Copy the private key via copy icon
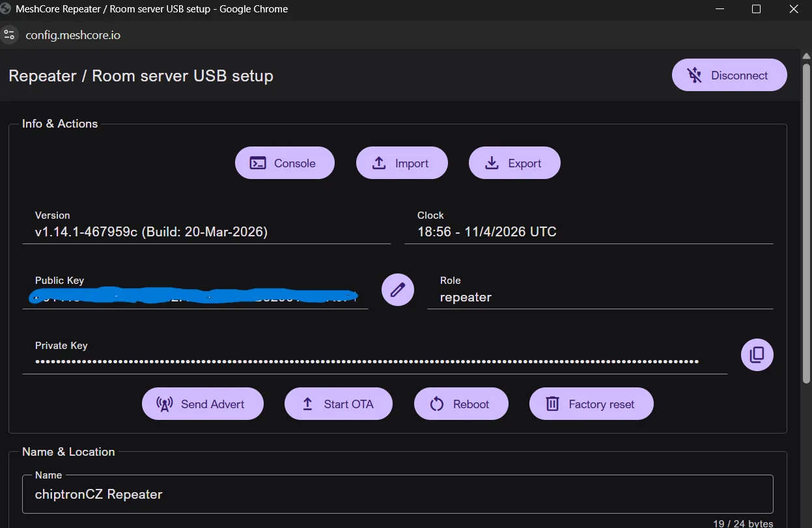The image size is (812, 528). tap(757, 355)
